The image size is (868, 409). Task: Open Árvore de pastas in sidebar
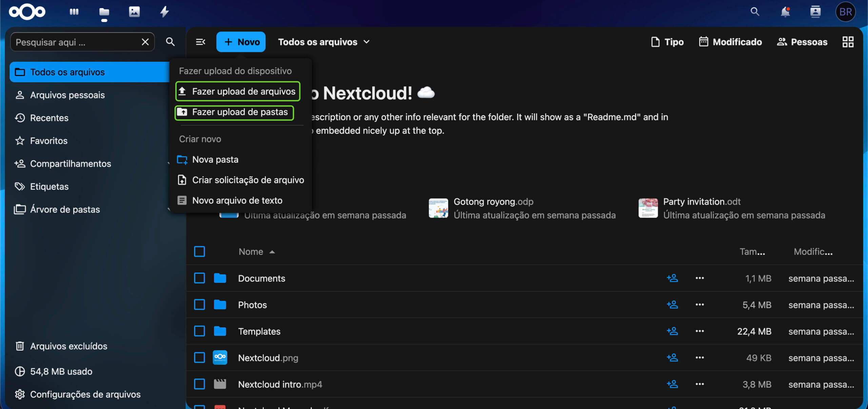(90, 209)
